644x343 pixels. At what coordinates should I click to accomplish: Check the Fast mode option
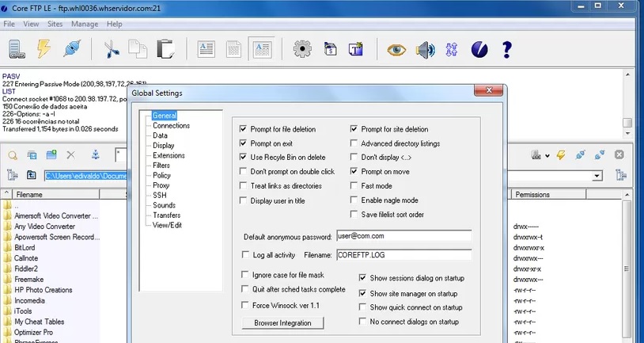coord(354,186)
